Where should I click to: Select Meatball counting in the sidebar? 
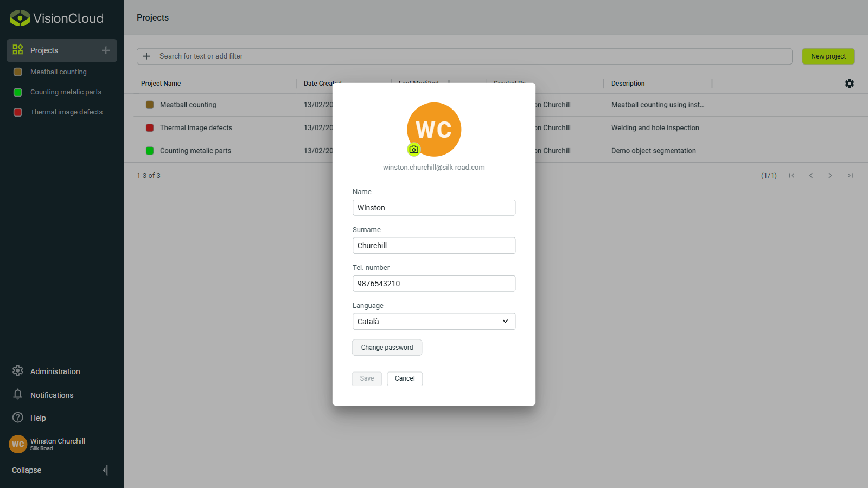coord(58,72)
